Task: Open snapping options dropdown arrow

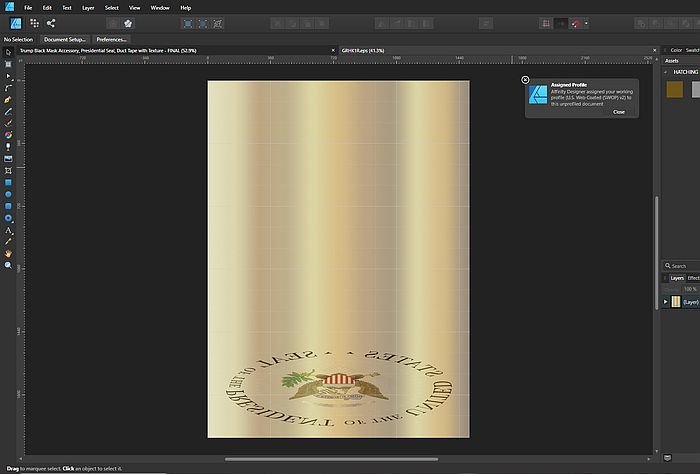Action: [x=586, y=24]
